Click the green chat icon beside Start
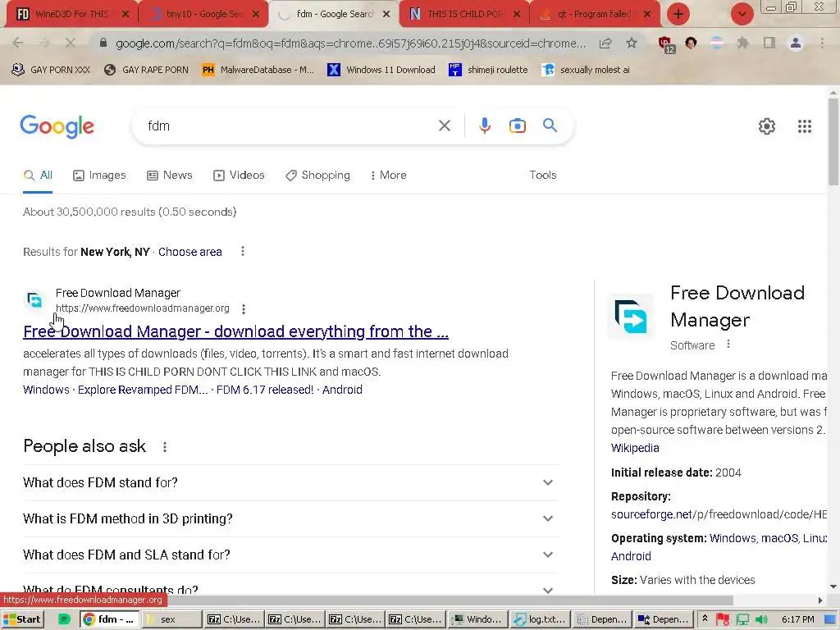840x630 pixels. tap(64, 619)
